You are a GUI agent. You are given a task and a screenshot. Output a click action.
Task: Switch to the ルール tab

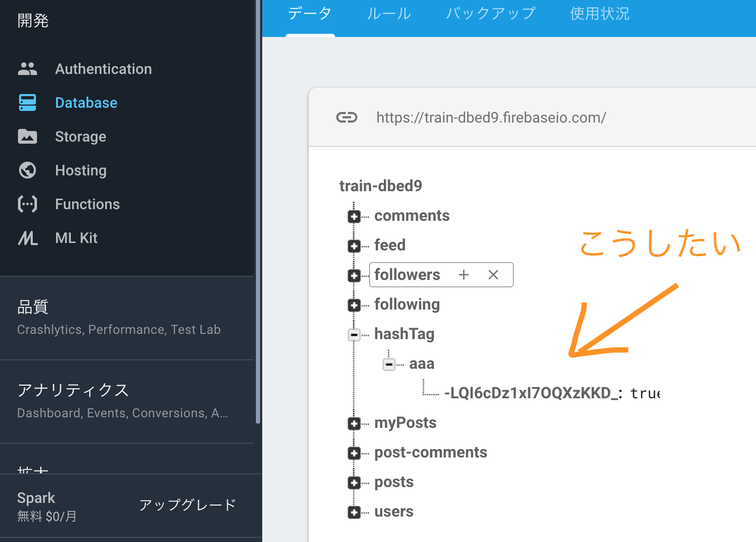[x=389, y=14]
